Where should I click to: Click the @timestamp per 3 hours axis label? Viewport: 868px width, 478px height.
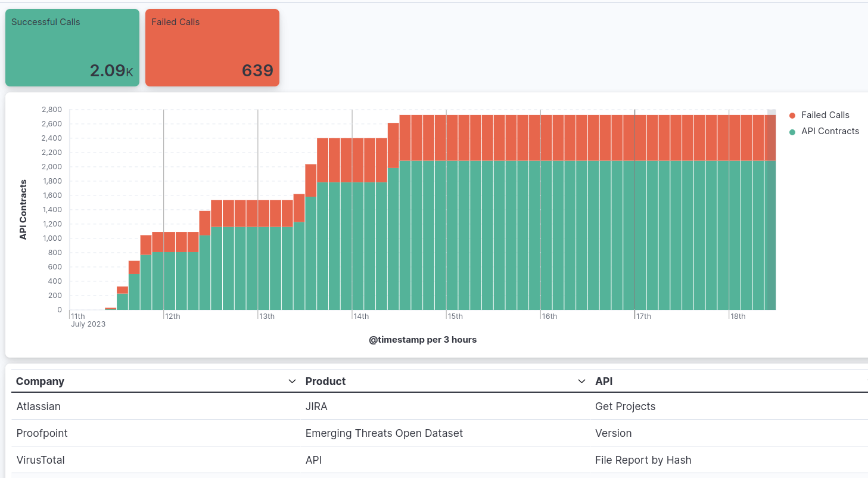click(x=422, y=339)
